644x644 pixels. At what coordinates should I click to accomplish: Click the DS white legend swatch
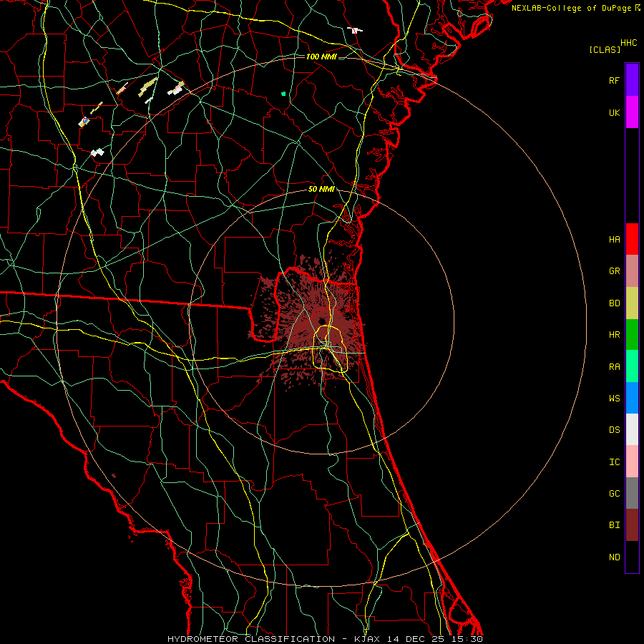click(x=632, y=429)
